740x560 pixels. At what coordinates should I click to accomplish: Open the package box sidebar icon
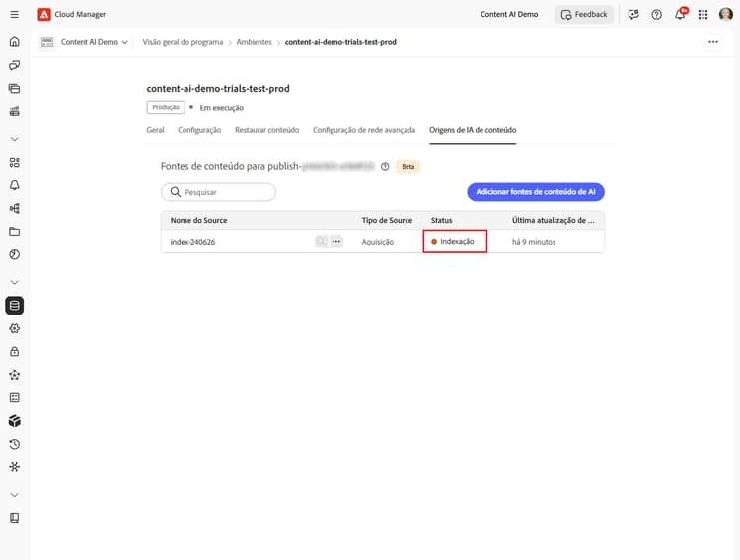click(15, 421)
